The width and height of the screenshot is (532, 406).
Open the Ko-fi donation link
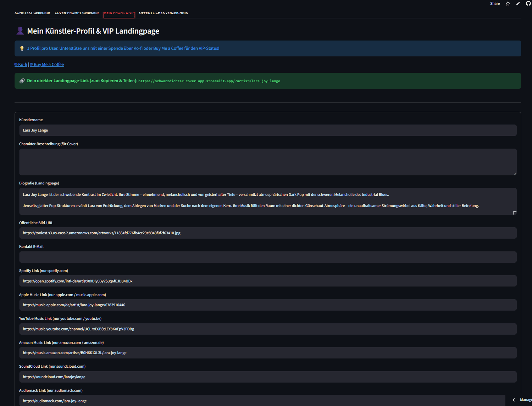pyautogui.click(x=21, y=65)
